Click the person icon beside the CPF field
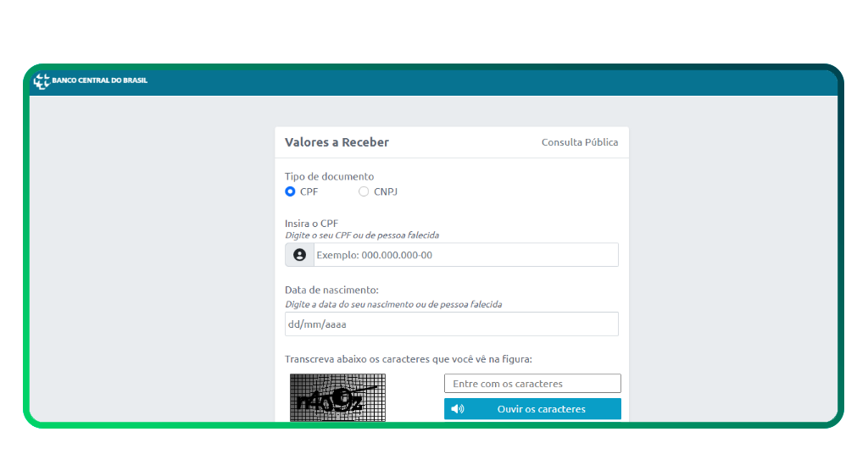 [299, 255]
